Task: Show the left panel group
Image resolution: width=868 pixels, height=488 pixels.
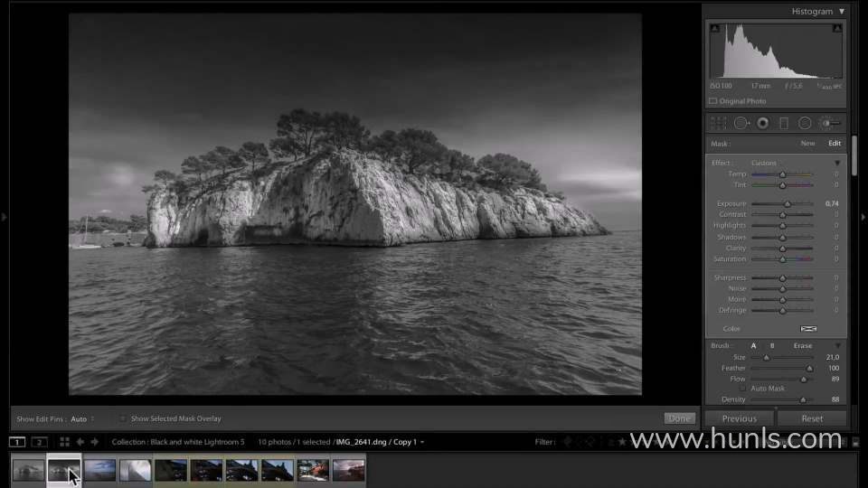Action: click(4, 217)
